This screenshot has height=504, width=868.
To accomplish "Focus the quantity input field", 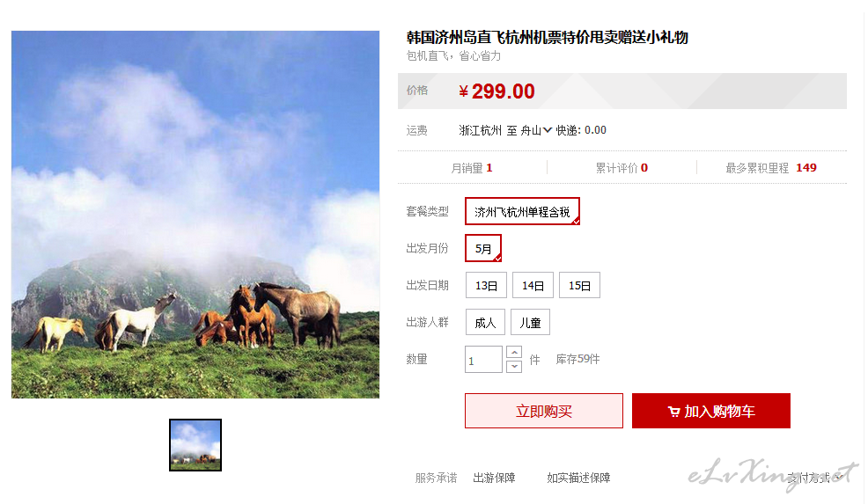I will 484,360.
